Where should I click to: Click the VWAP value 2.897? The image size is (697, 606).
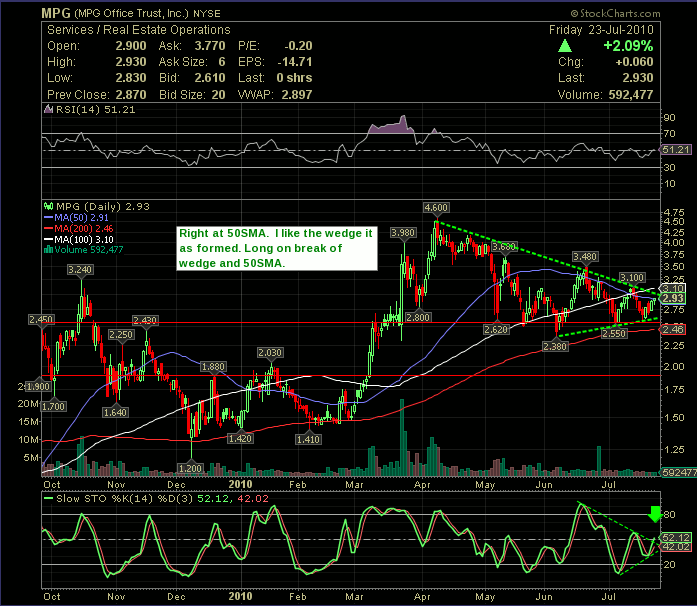tap(296, 95)
